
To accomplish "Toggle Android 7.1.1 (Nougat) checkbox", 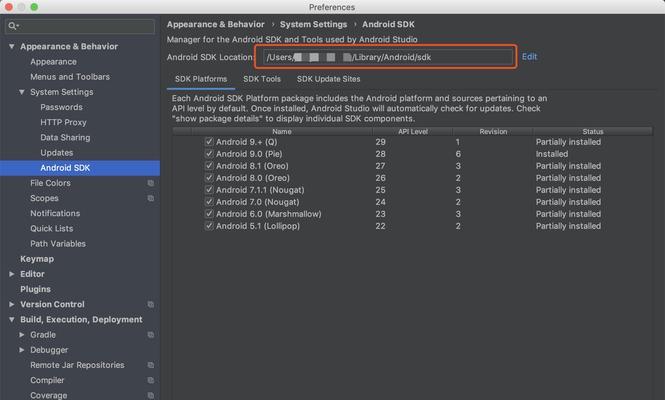I will click(209, 190).
